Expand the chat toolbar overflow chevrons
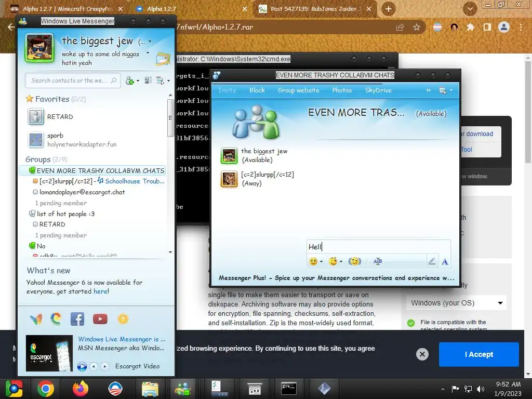The height and width of the screenshot is (399, 532). point(428,90)
